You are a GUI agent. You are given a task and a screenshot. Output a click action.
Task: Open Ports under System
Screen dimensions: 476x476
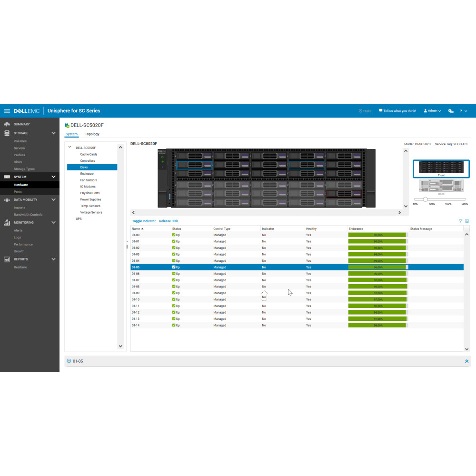[18, 192]
